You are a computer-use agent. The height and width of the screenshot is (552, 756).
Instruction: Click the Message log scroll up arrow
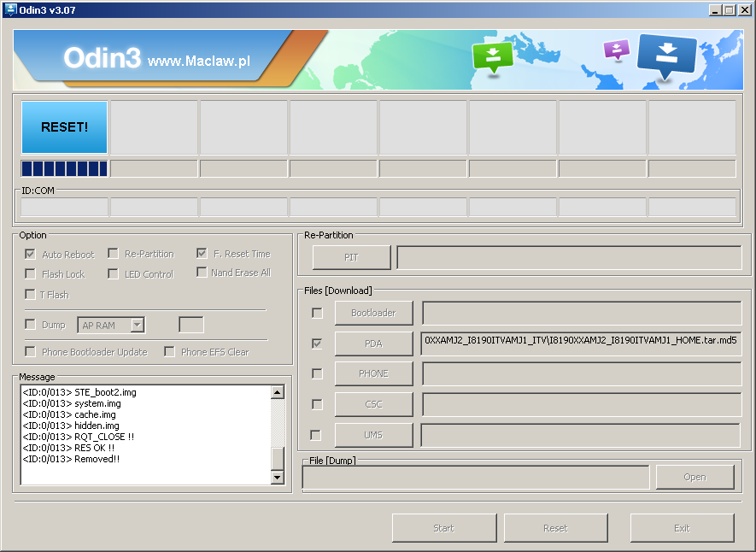[x=278, y=392]
